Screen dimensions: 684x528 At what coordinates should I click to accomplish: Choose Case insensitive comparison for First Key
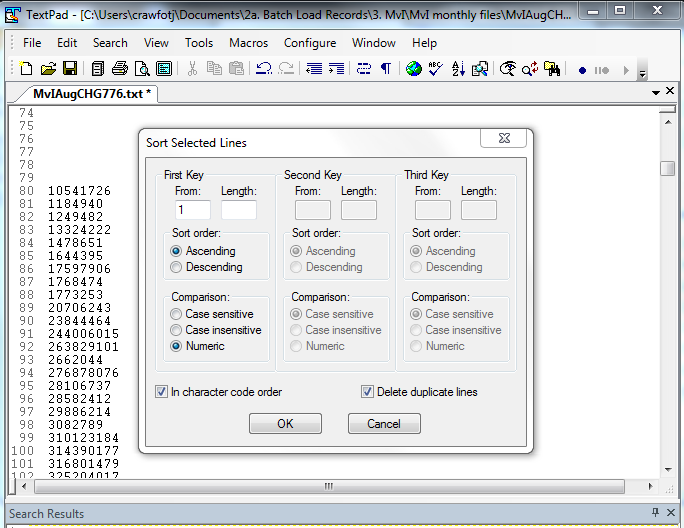[x=177, y=330]
